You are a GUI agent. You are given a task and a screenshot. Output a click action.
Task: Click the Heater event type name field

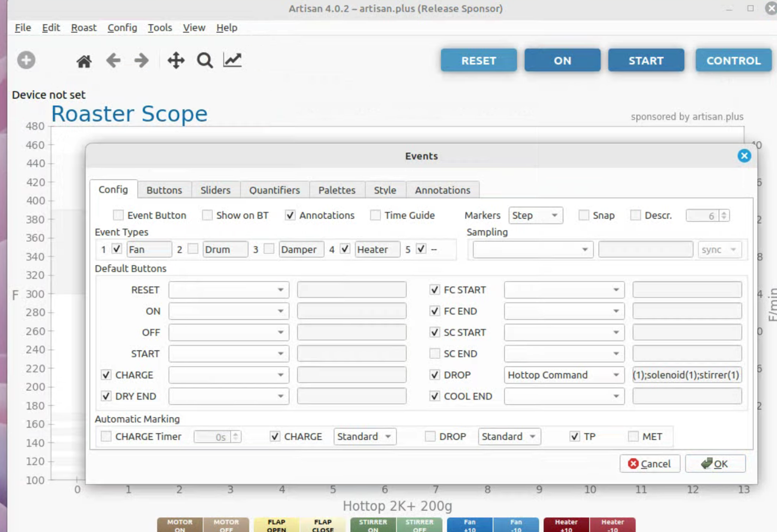pos(377,249)
